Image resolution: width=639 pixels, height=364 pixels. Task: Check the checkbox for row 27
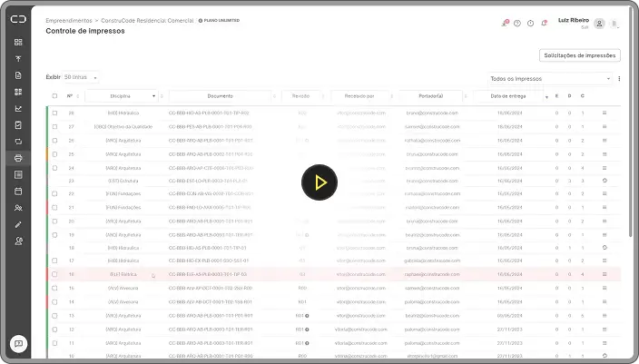54,127
